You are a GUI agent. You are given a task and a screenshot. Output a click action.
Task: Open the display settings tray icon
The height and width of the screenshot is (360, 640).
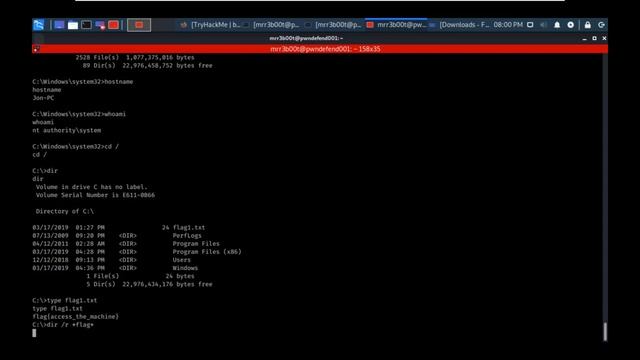[x=530, y=25]
